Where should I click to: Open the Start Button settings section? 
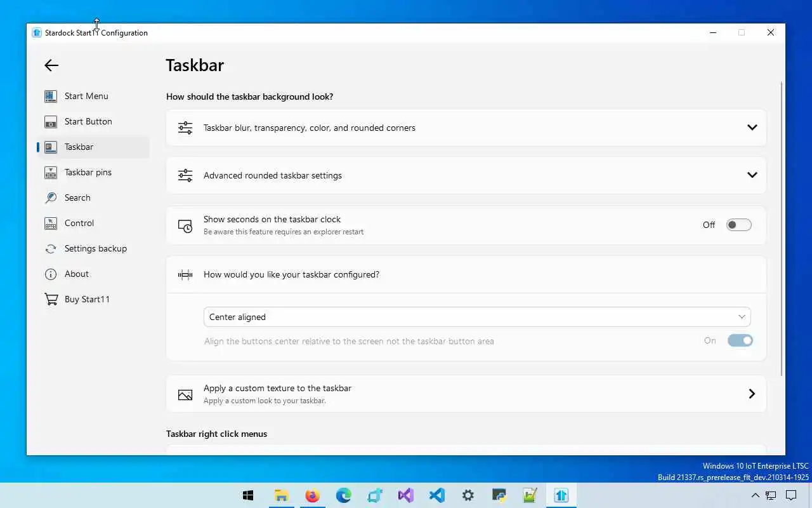(93, 121)
